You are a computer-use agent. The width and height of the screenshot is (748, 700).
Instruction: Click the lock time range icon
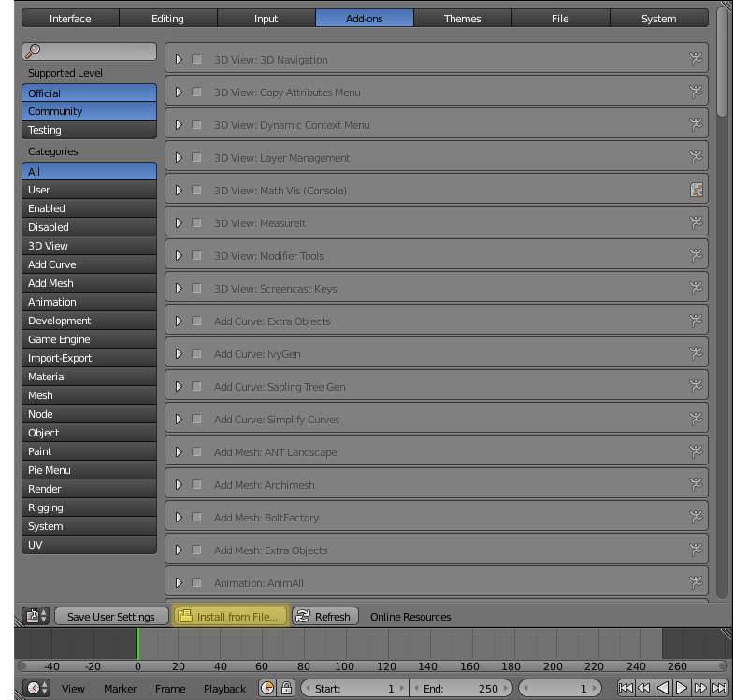[x=286, y=688]
